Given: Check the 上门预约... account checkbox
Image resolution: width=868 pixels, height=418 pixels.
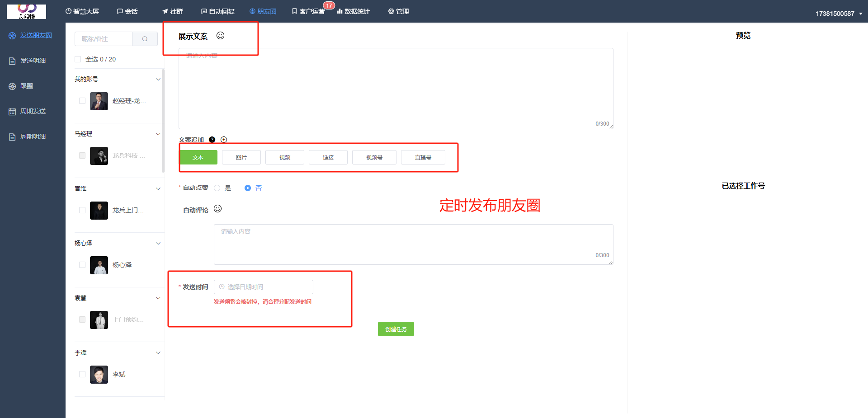Looking at the screenshot, I should click(82, 319).
